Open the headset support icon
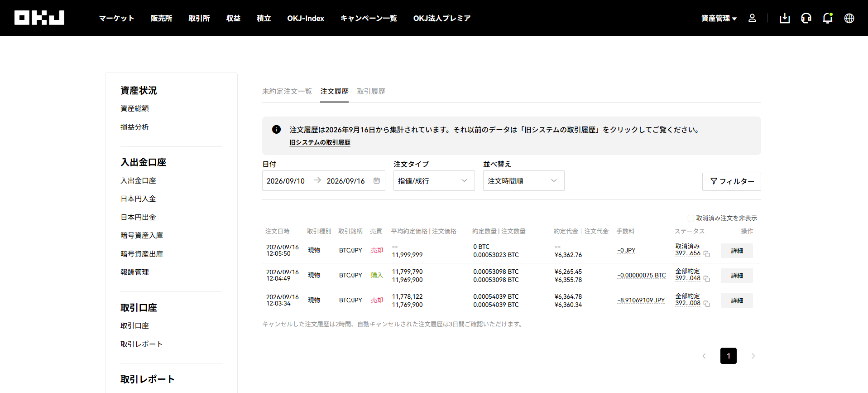868x393 pixels. coord(806,18)
